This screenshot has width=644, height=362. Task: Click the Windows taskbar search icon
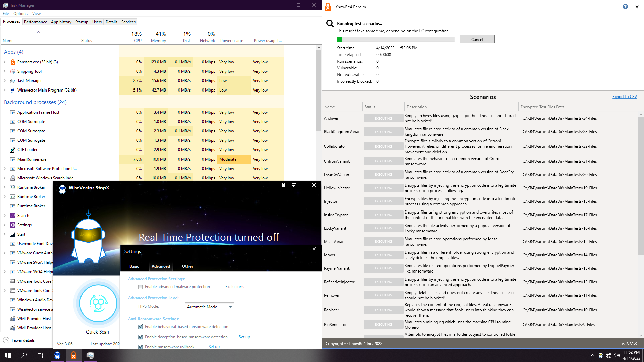(x=24, y=355)
